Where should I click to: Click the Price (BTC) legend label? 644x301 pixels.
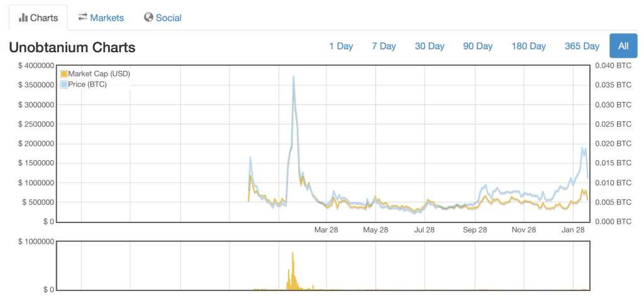(x=87, y=84)
